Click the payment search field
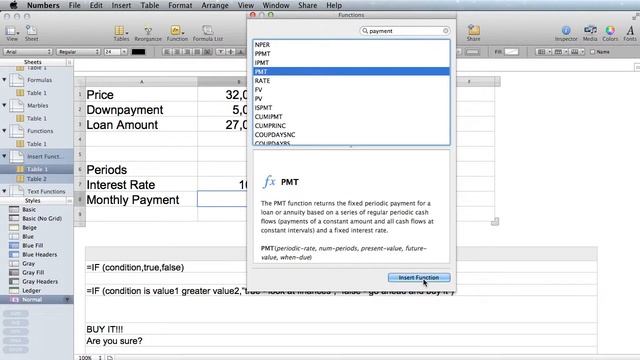Image resolution: width=640 pixels, height=360 pixels. 405,31
